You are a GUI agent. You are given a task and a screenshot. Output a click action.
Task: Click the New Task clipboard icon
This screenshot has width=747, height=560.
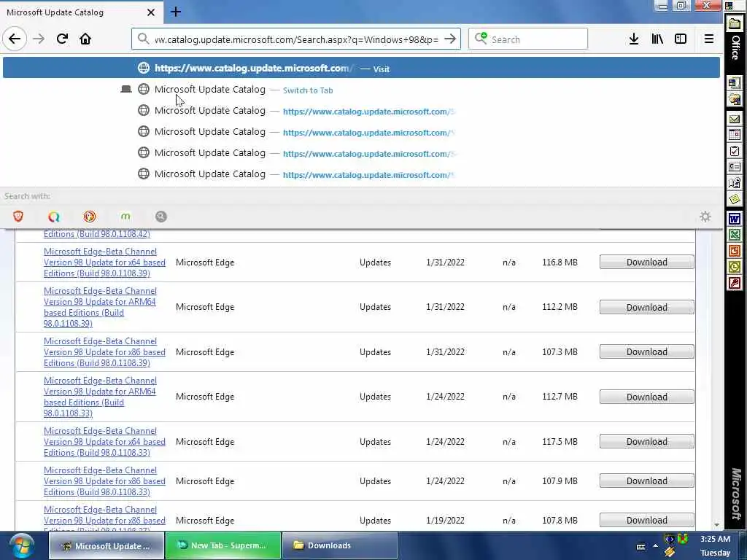(x=734, y=152)
